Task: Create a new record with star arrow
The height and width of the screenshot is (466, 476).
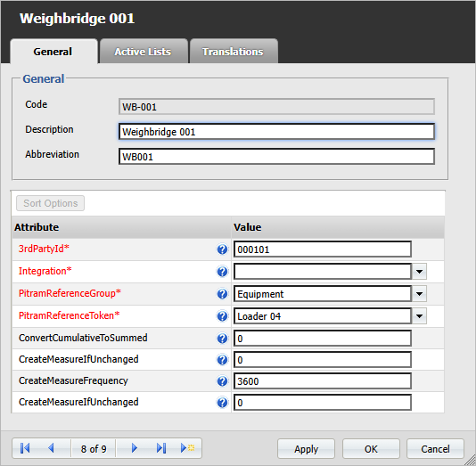Action: (x=187, y=448)
